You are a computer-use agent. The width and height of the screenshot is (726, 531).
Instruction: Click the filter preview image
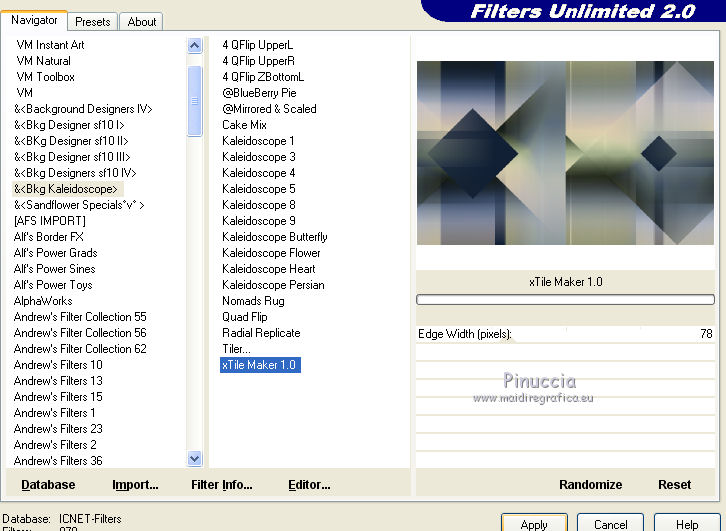pyautogui.click(x=565, y=153)
